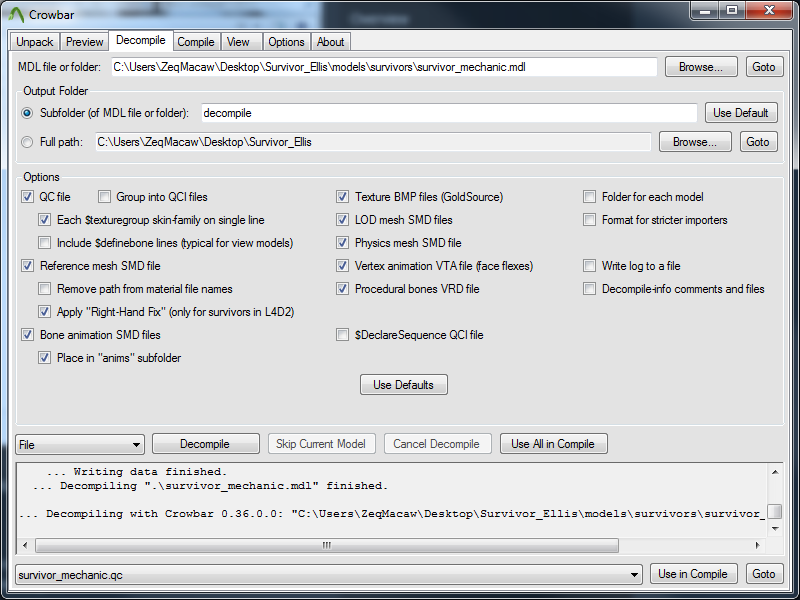Click Use Default for output subfolder
800x600 pixels.
pyautogui.click(x=741, y=113)
